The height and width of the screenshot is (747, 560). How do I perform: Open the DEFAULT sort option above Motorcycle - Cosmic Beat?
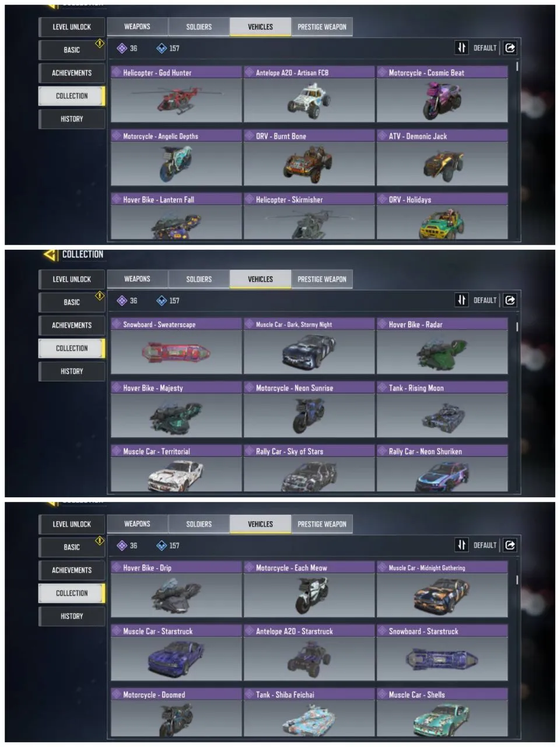click(485, 48)
